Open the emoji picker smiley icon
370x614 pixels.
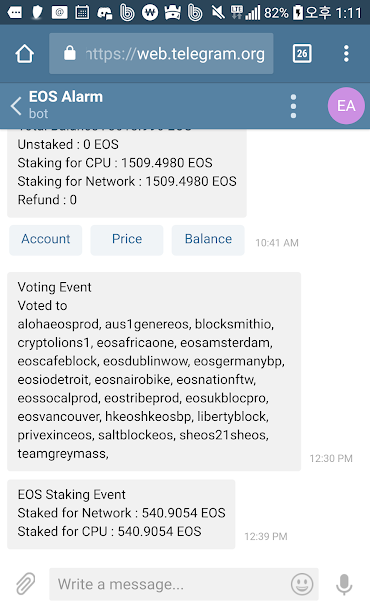coord(302,584)
